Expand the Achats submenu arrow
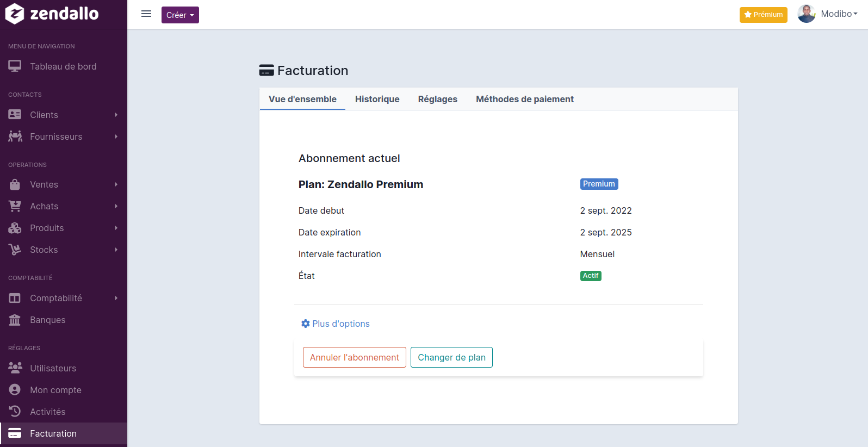 pyautogui.click(x=116, y=206)
